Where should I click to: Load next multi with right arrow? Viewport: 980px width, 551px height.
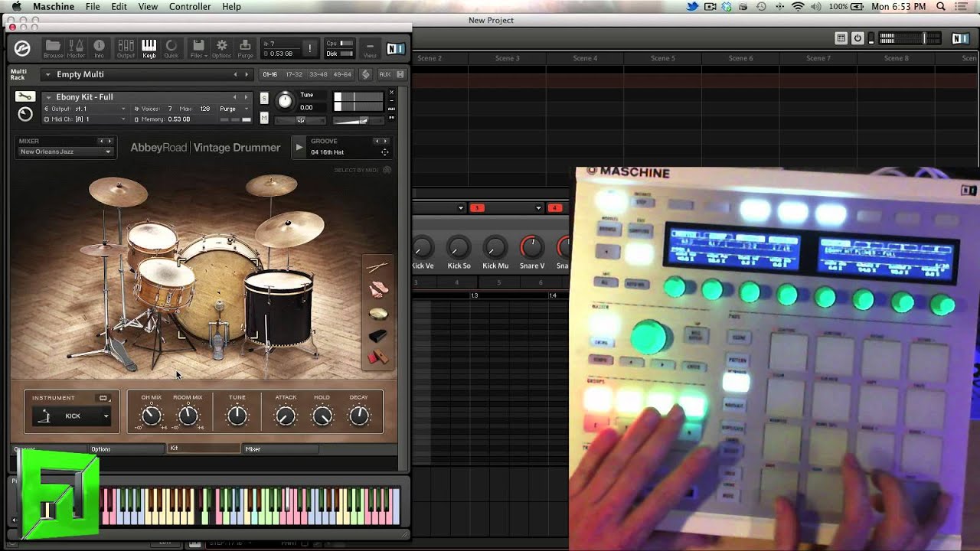[247, 74]
